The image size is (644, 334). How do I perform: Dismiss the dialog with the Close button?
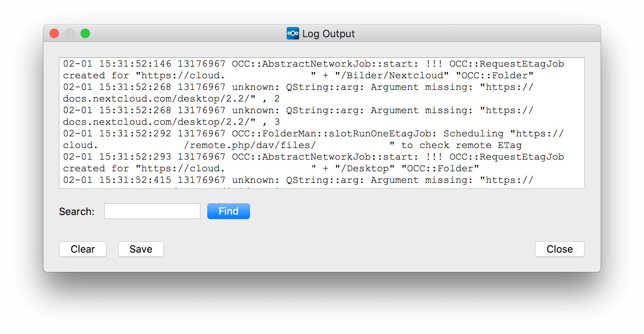560,249
